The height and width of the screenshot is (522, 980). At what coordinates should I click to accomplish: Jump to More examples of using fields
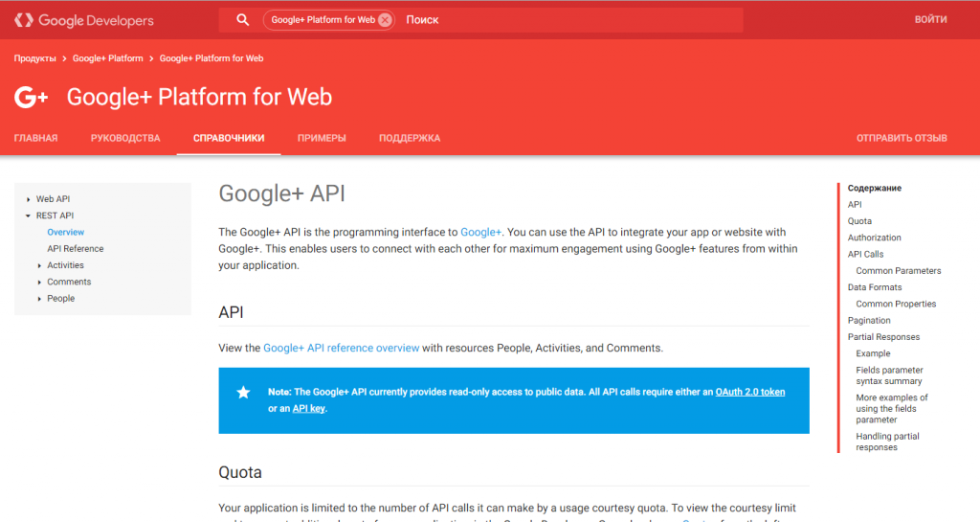(891, 409)
